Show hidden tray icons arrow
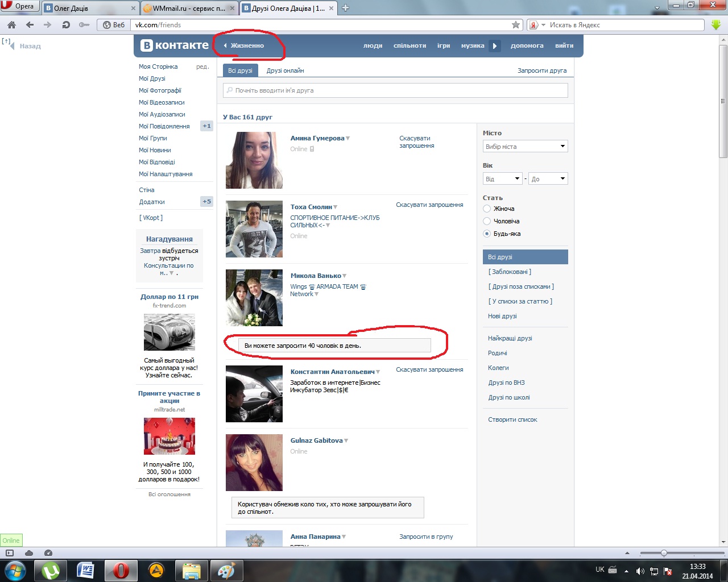Screen dimensions: 728x582 [626, 571]
